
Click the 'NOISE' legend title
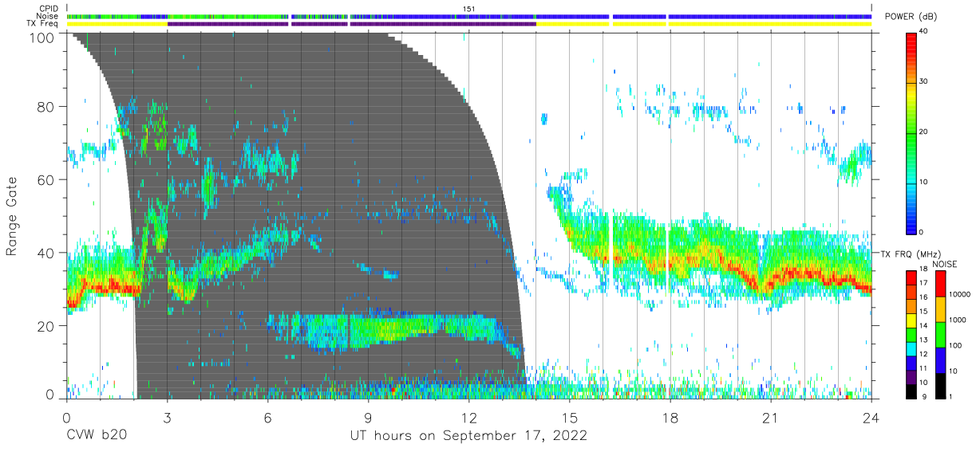[x=946, y=263]
